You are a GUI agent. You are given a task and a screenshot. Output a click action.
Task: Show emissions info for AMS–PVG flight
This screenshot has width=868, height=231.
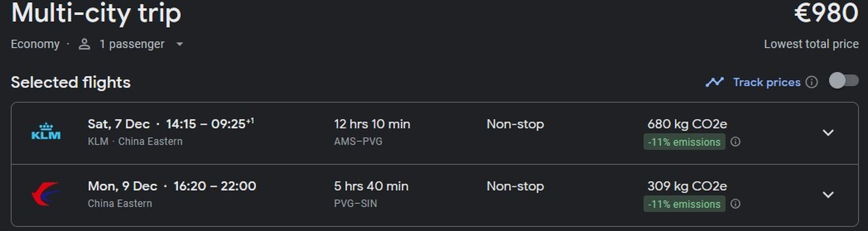click(735, 142)
